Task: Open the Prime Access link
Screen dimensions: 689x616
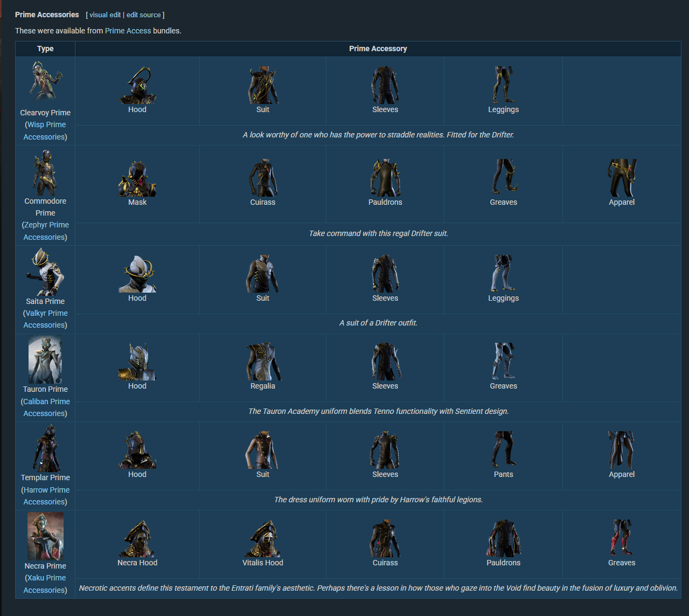Action: [x=128, y=31]
